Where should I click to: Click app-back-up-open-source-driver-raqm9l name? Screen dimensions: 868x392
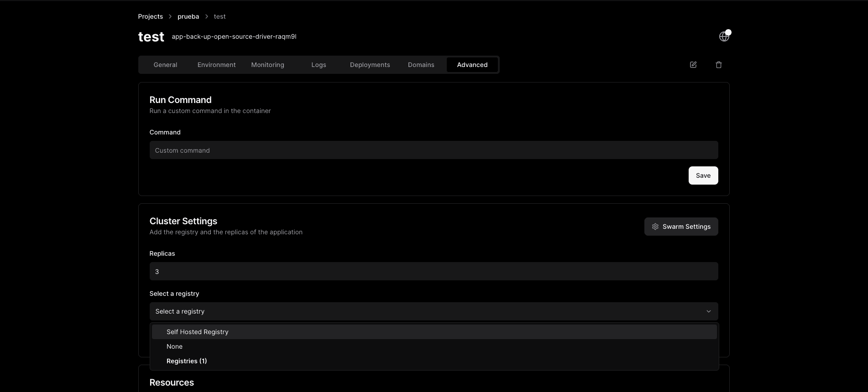234,36
